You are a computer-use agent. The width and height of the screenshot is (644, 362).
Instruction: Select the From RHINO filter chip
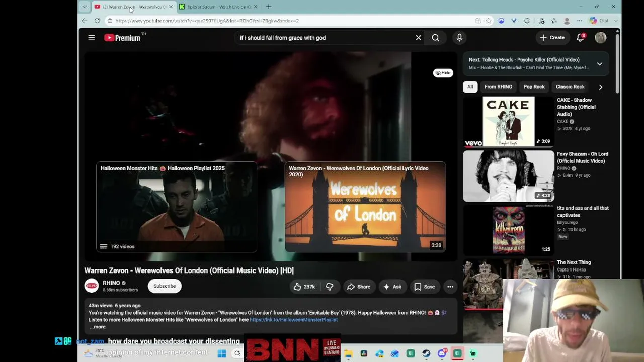click(498, 87)
